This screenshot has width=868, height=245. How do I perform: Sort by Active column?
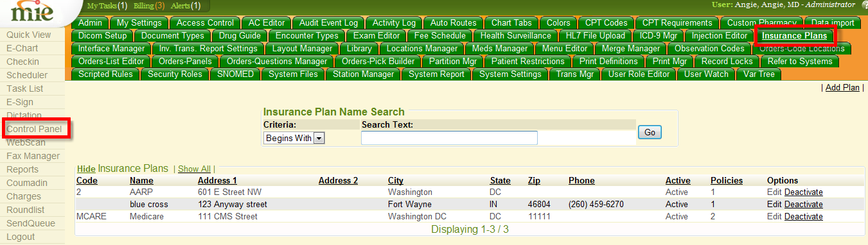[x=678, y=181]
